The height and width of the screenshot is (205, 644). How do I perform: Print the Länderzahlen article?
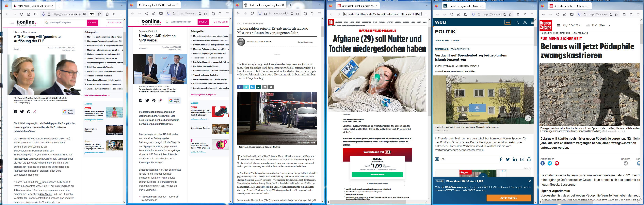271,87
